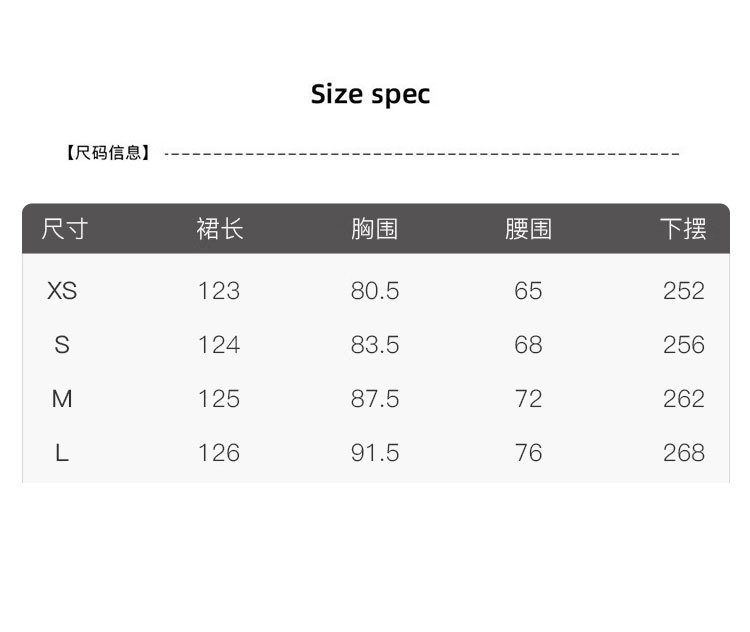Screen dimensions: 750x632
Task: Click the 尺寸 column header
Action: [x=63, y=229]
